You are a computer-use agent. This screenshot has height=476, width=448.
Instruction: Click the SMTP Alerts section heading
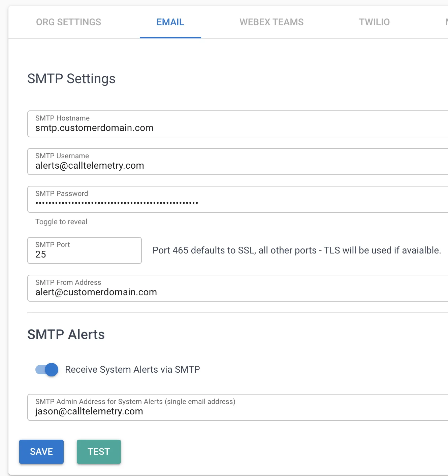66,334
